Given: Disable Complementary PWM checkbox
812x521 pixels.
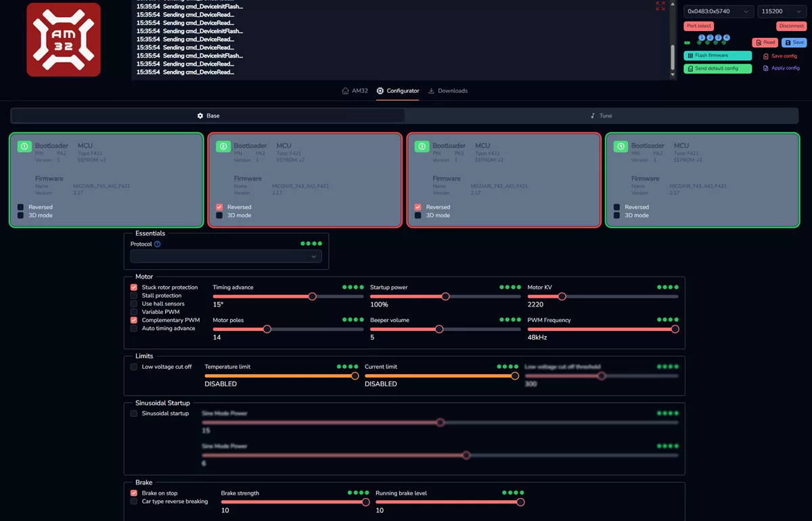Looking at the screenshot, I should pos(134,320).
